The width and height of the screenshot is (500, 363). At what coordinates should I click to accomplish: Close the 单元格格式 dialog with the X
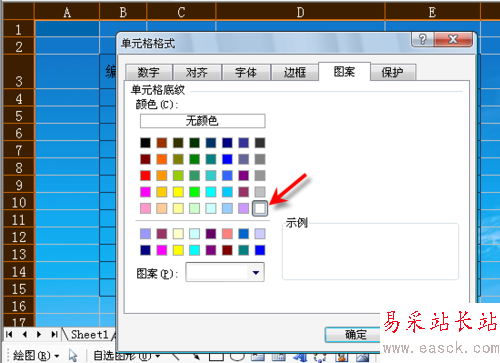pyautogui.click(x=453, y=39)
